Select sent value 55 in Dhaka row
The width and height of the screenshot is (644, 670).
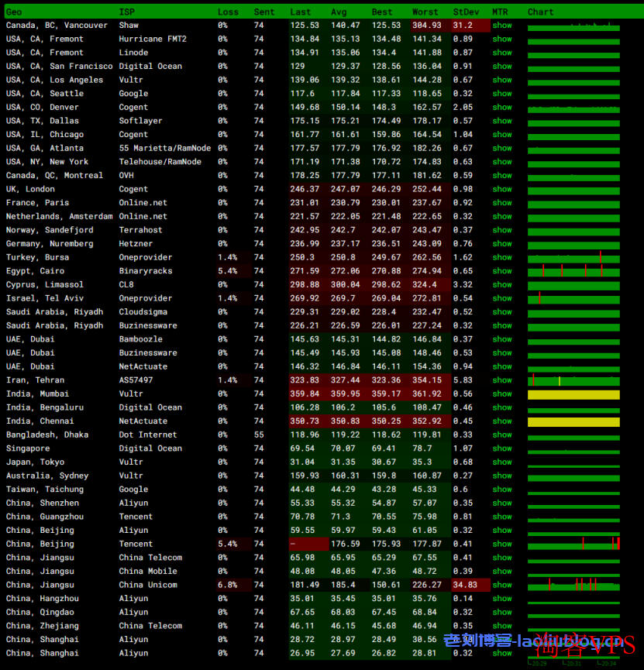[x=259, y=435]
